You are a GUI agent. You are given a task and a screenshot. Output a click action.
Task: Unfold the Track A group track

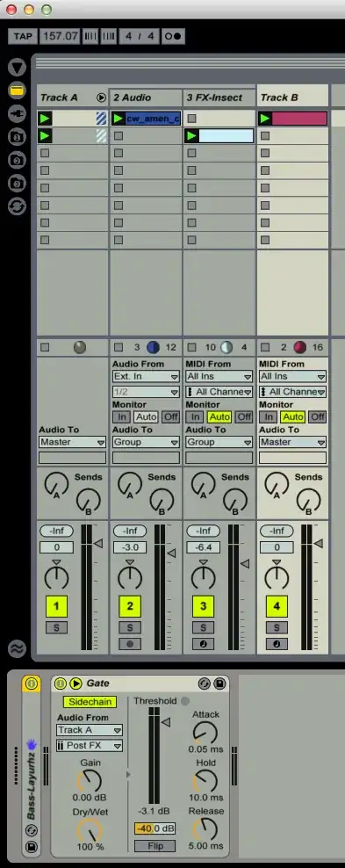point(101,98)
